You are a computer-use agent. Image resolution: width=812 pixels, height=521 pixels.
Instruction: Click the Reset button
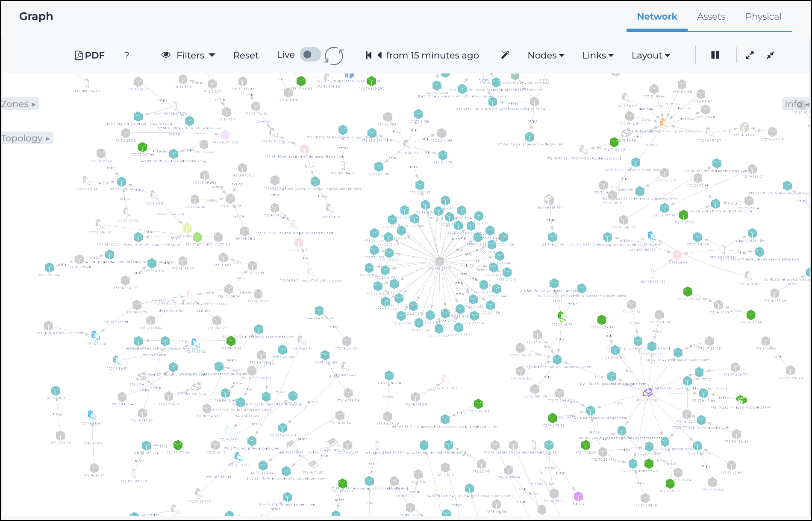tap(246, 55)
